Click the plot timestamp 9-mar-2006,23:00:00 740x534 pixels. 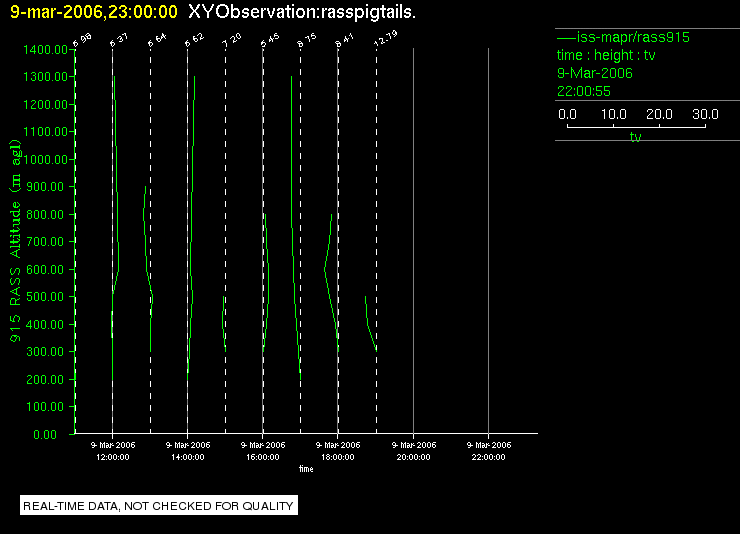[94, 12]
